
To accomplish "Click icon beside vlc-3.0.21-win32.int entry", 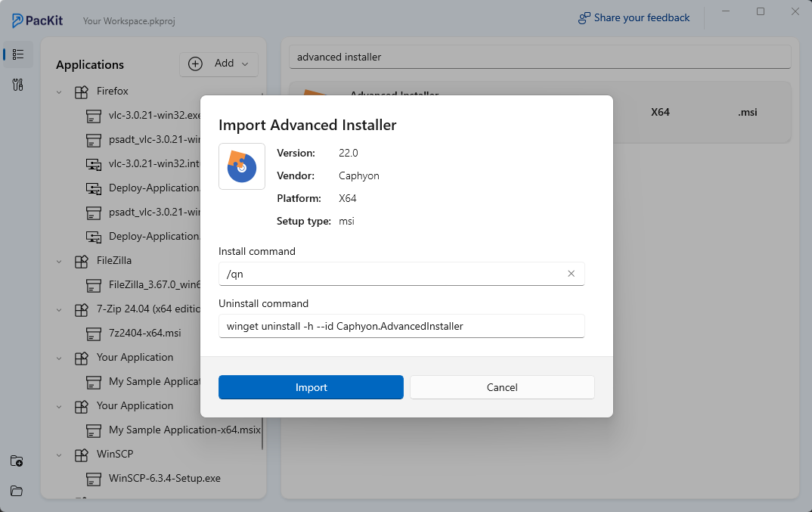I will coord(94,164).
